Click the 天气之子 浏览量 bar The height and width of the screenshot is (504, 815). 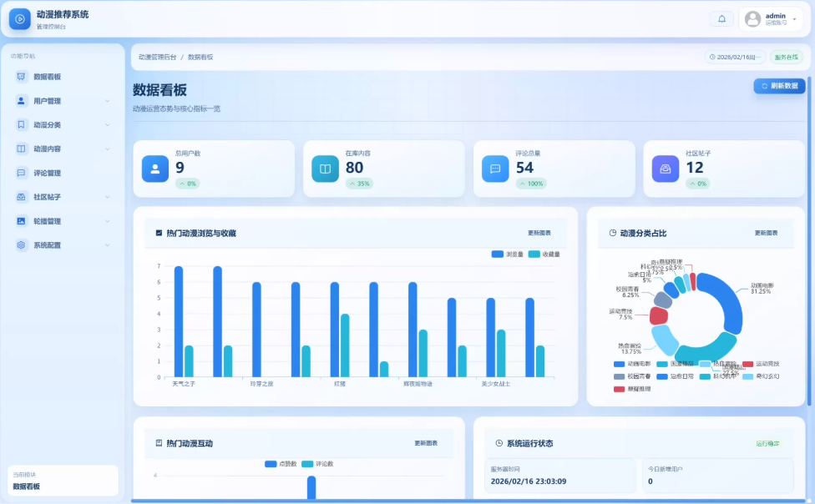[179, 321]
